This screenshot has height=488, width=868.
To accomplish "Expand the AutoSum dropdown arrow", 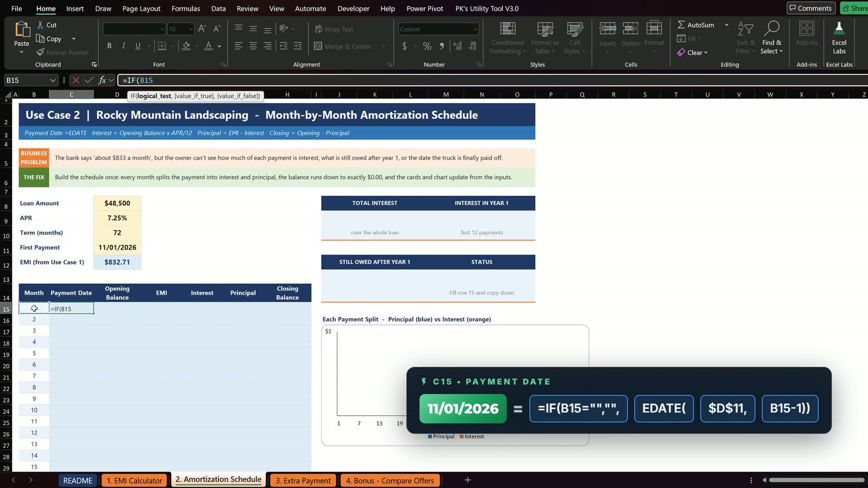I will (726, 25).
